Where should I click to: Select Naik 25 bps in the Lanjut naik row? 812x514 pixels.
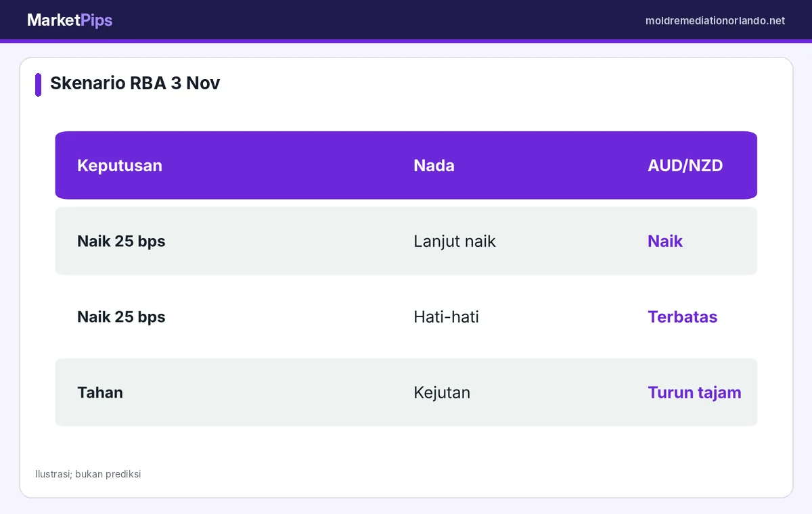(x=121, y=241)
